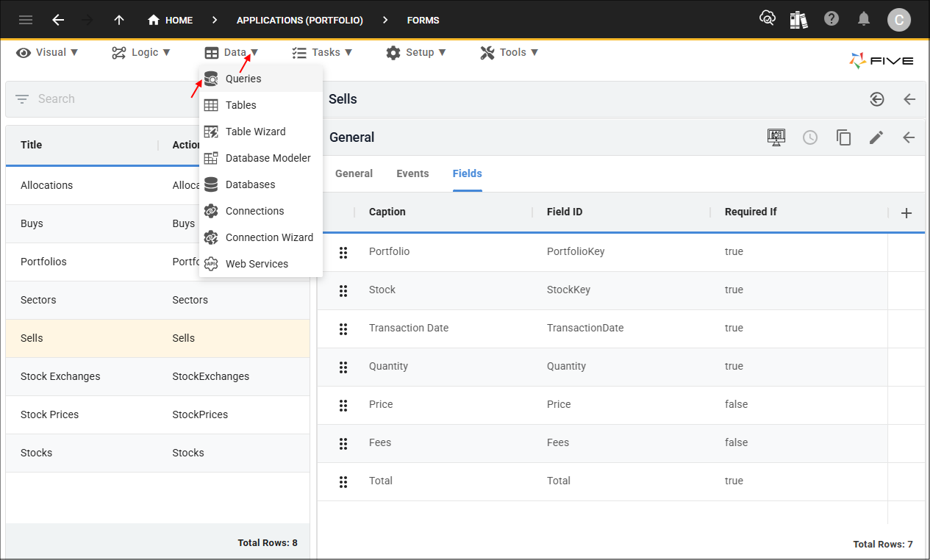
Task: Click the copy form icon
Action: [843, 137]
